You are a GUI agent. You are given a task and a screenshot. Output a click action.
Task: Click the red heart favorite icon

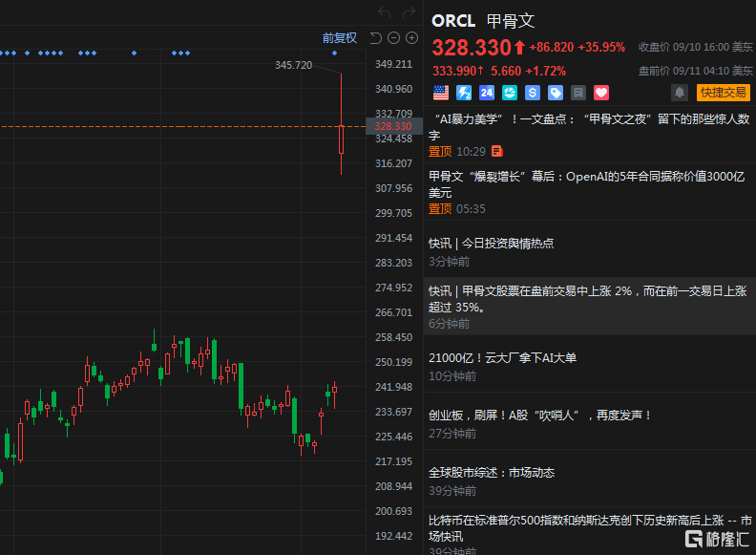601,93
